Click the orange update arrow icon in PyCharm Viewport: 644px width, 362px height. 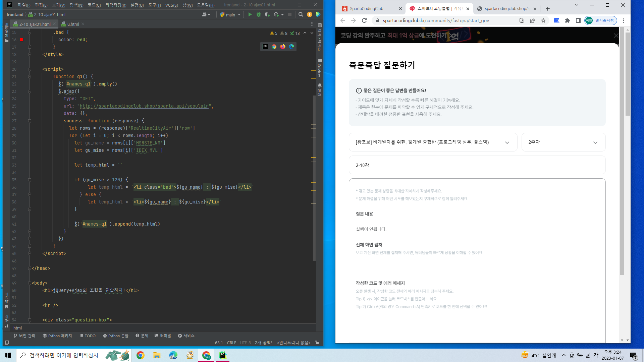[x=310, y=14]
